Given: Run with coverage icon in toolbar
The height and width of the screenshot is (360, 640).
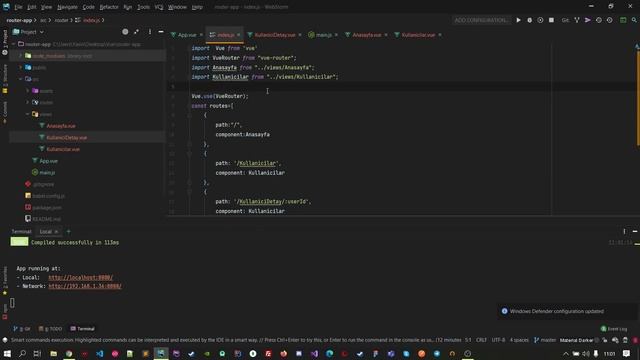Looking at the screenshot, I should (540, 20).
